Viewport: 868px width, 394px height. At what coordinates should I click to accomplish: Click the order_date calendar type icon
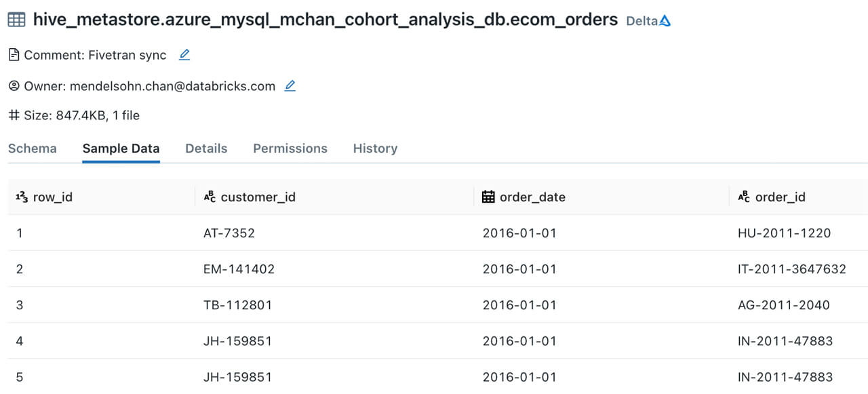pos(488,197)
